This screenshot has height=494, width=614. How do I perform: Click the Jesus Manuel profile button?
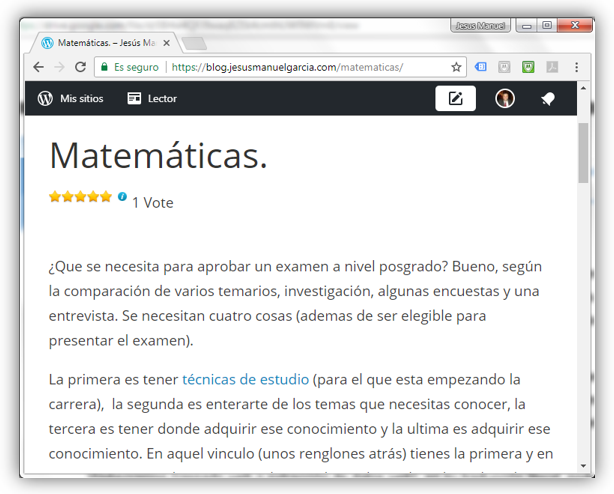pyautogui.click(x=480, y=26)
